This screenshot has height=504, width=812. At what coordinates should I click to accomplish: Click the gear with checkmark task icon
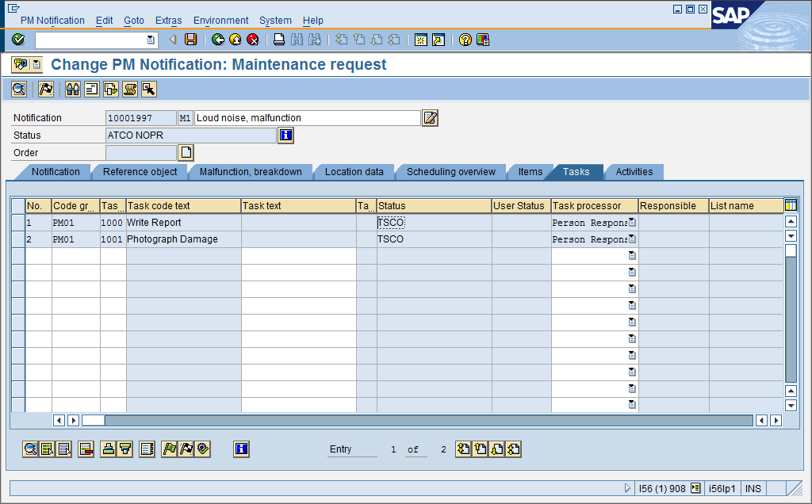pos(203,449)
